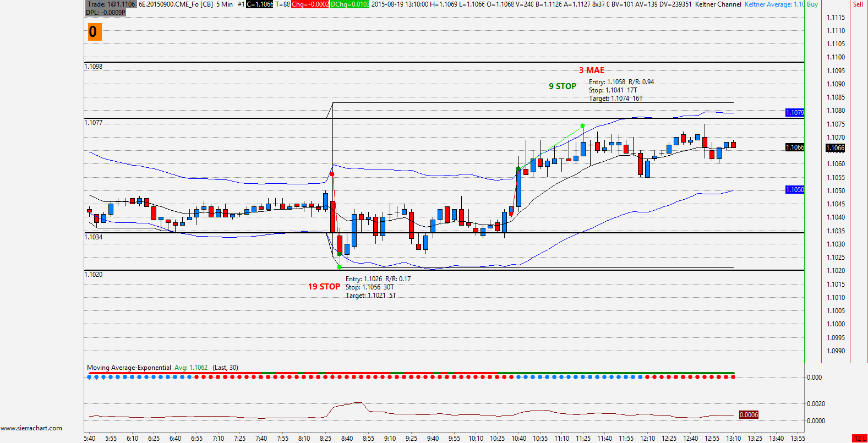
Task: Click the green DChg=0.0103 value
Action: (x=350, y=4)
